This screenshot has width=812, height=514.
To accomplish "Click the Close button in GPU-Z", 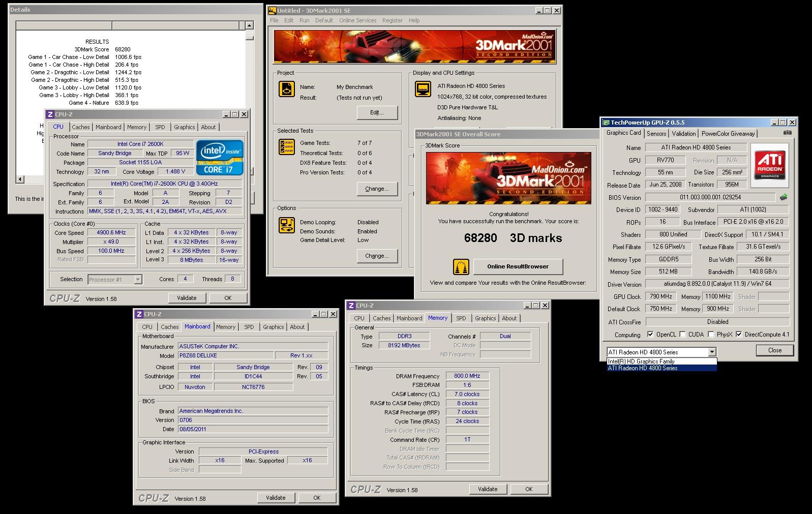I will click(x=775, y=350).
